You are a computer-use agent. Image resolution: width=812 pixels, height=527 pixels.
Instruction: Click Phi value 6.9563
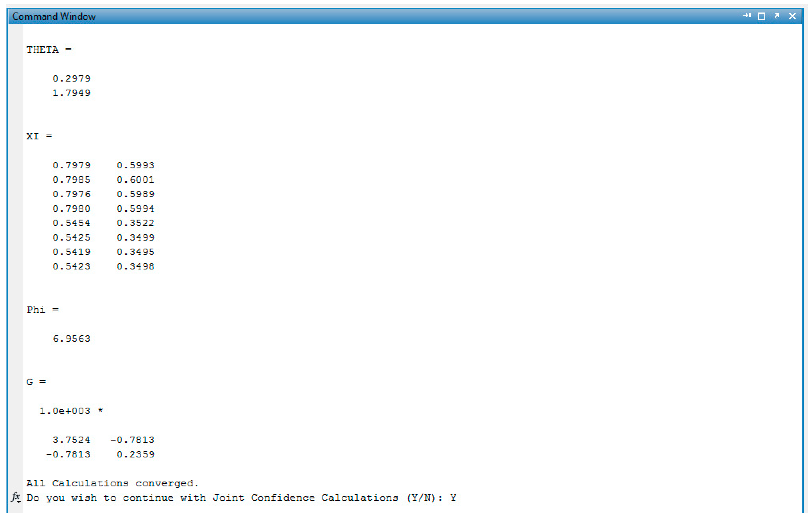coord(71,339)
